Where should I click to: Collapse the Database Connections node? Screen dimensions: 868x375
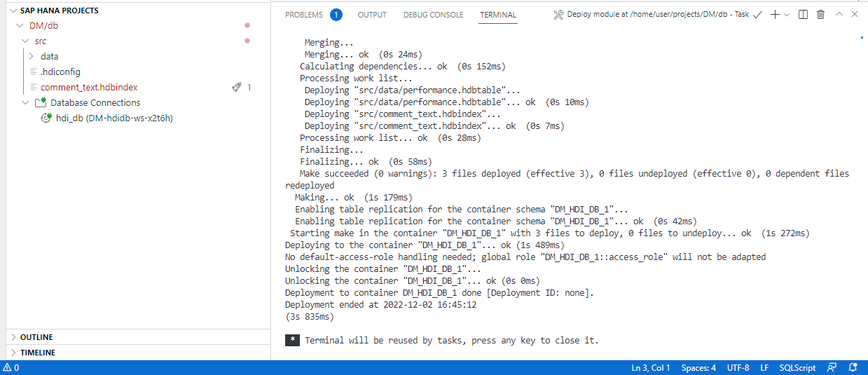[x=26, y=102]
